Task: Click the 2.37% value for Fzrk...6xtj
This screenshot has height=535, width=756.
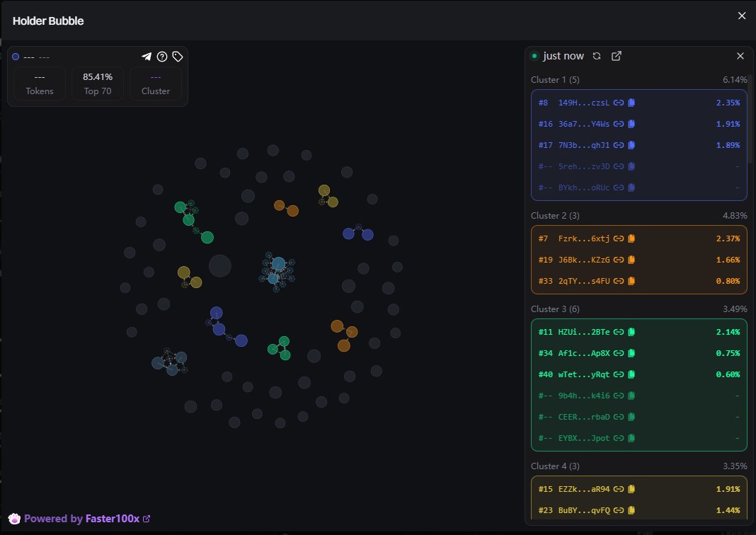Action: [728, 238]
